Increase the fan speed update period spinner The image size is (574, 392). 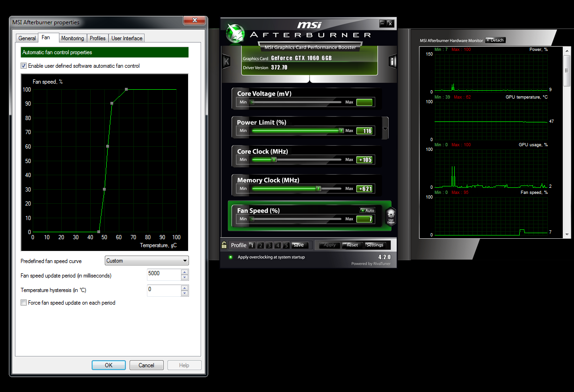point(184,272)
